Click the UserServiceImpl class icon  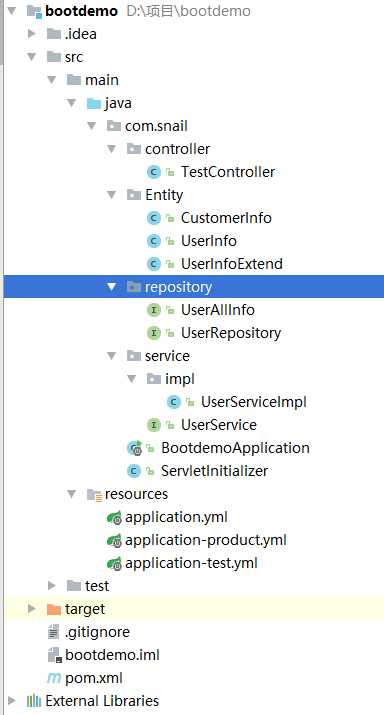(174, 402)
